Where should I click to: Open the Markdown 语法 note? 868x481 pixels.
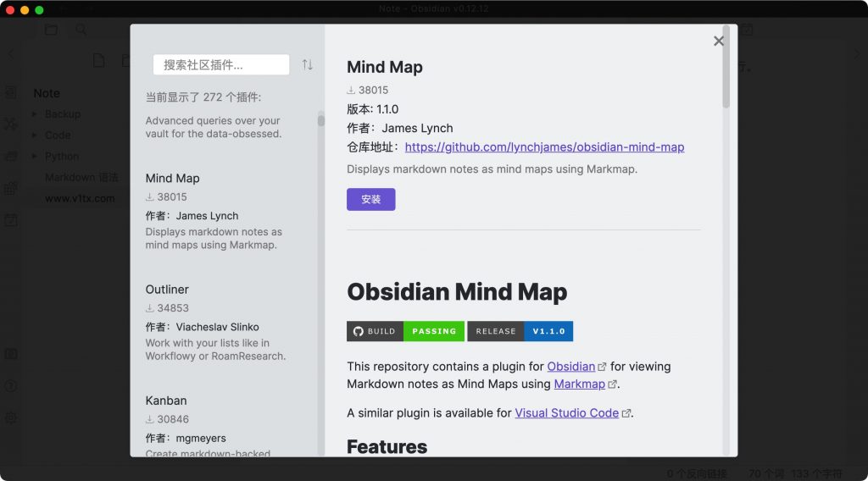(81, 178)
